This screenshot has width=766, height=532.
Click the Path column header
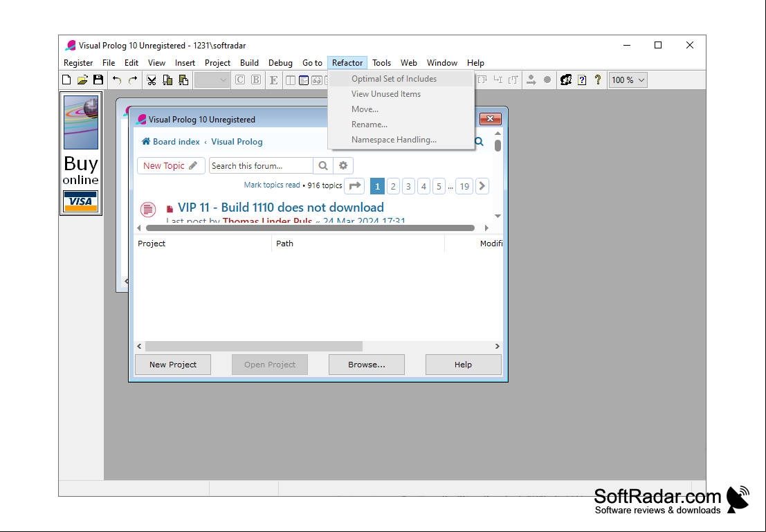click(x=358, y=244)
